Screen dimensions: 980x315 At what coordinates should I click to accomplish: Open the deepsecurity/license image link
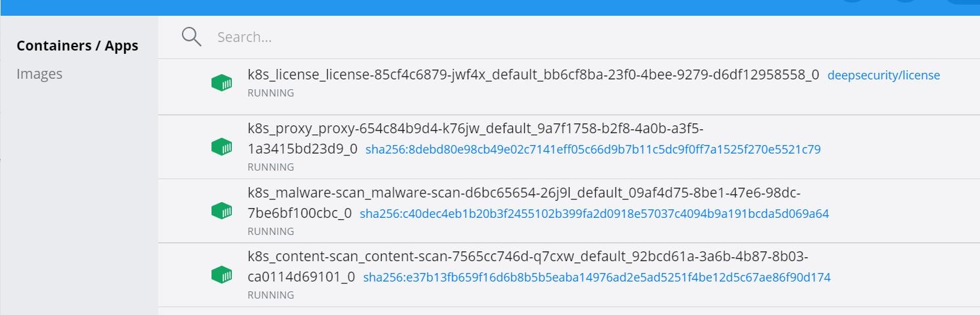[x=883, y=75]
